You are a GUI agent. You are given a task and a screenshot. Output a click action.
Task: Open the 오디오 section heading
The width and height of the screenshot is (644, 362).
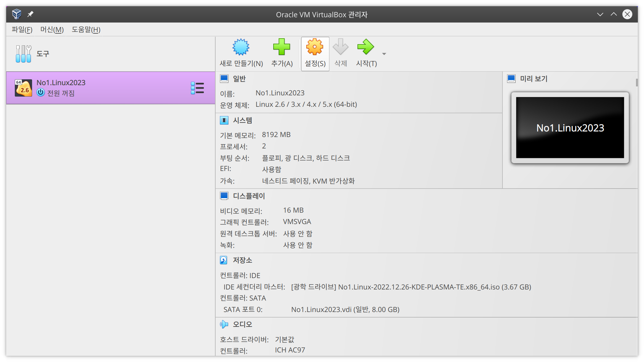tap(243, 324)
